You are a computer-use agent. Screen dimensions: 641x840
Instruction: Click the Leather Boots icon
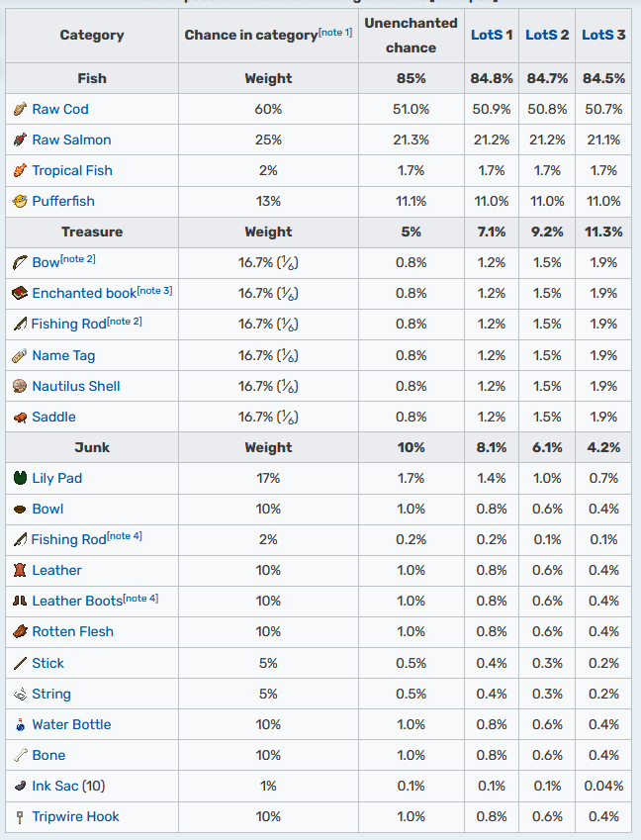20,602
